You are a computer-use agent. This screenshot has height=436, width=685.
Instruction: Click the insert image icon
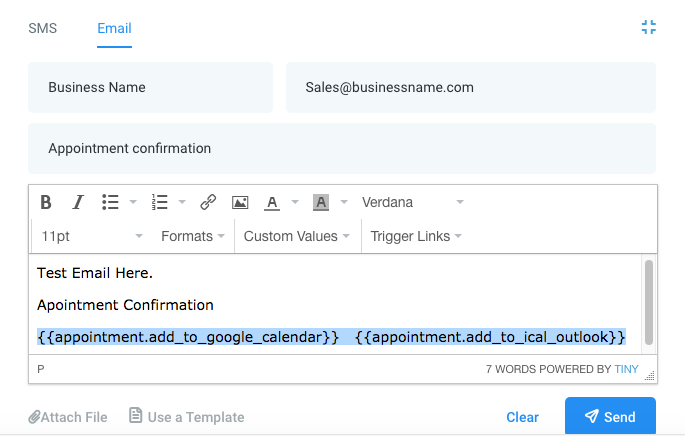pyautogui.click(x=240, y=202)
